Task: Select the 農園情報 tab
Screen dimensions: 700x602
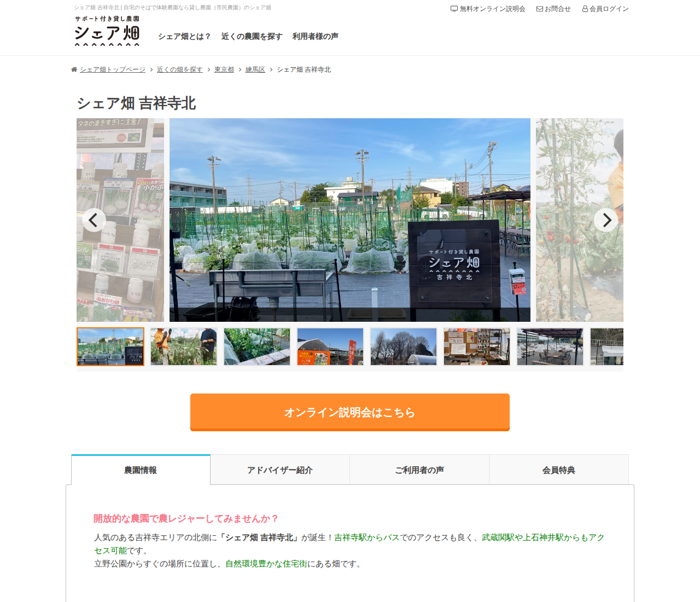Action: point(141,470)
